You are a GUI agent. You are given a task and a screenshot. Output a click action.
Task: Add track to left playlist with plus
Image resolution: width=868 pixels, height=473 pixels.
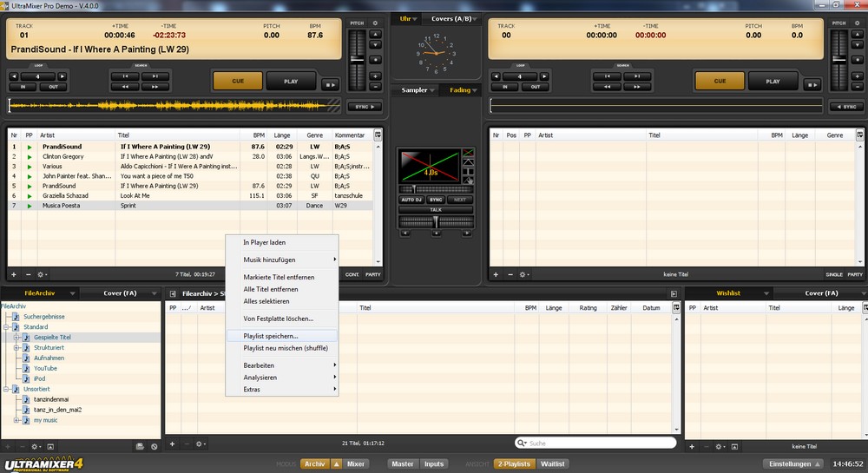pyautogui.click(x=14, y=274)
